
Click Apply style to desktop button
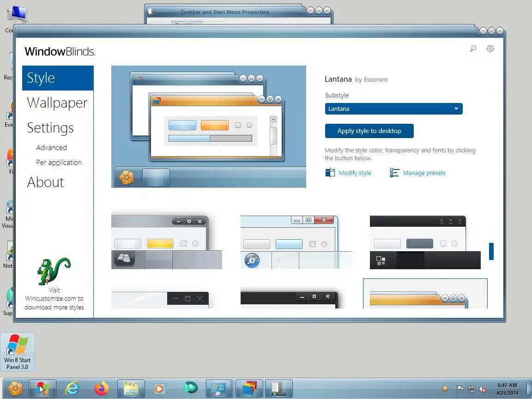369,131
